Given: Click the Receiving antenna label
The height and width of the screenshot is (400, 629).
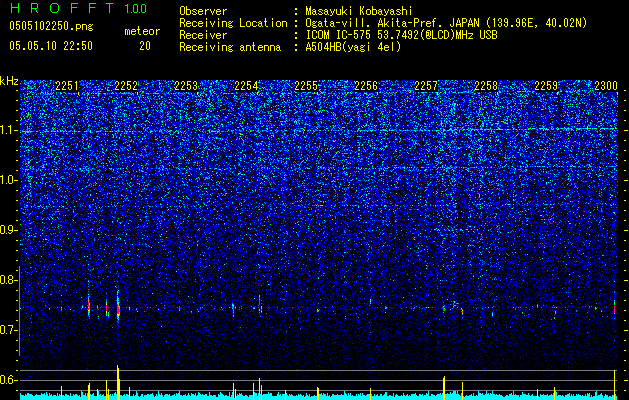Looking at the screenshot, I should [230, 47].
